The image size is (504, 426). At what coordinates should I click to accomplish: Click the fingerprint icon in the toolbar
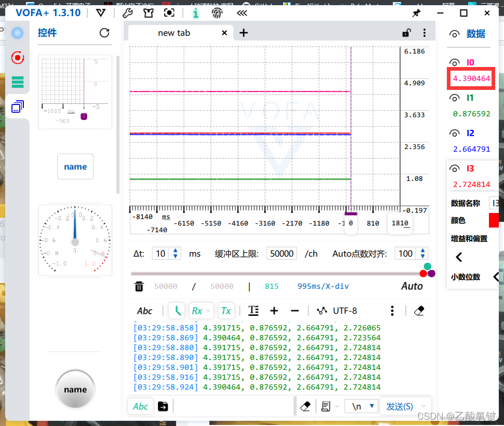pyautogui.click(x=217, y=13)
